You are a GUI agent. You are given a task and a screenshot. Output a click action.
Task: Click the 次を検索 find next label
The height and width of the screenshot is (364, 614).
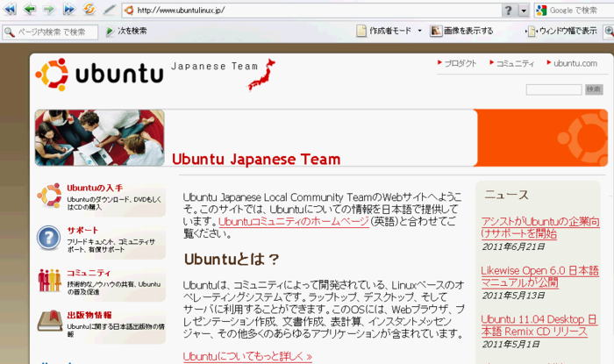(x=132, y=31)
